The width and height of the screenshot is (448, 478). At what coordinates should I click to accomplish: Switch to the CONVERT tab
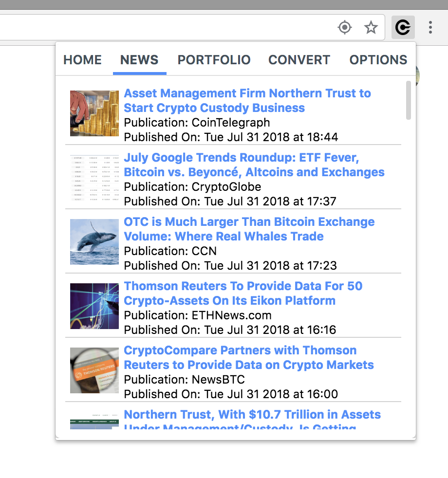[299, 60]
